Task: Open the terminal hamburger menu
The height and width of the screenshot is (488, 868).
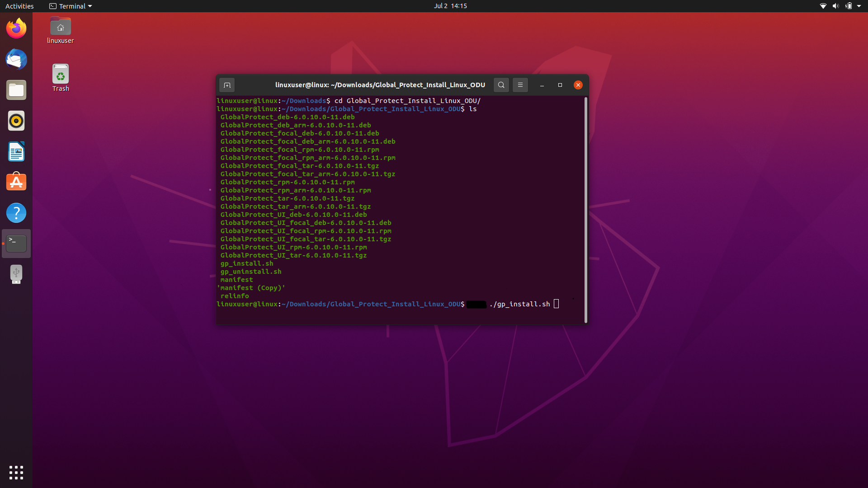Action: pyautogui.click(x=520, y=85)
